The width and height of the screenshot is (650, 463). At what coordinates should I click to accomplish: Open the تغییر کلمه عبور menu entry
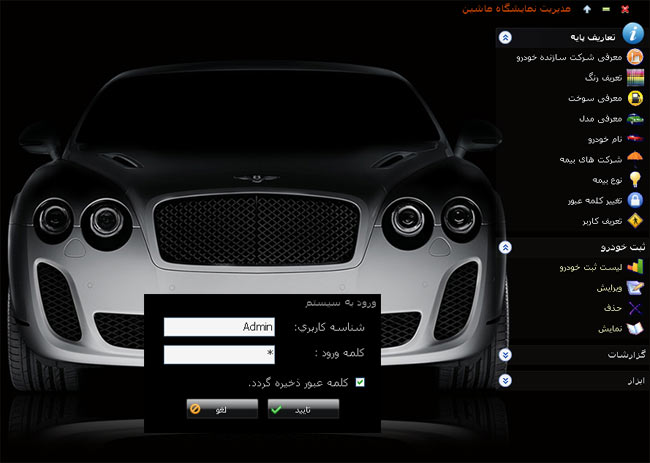(x=595, y=200)
